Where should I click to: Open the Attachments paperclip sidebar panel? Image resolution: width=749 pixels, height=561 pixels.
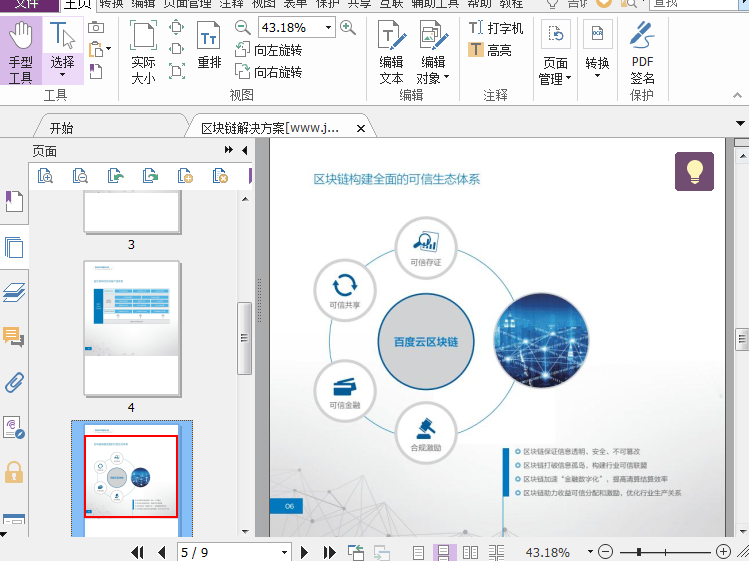[x=14, y=382]
